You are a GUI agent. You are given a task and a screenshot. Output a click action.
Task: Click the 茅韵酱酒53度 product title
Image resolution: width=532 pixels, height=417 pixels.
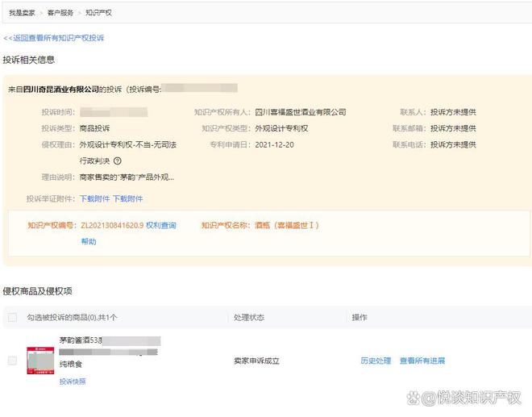click(81, 340)
